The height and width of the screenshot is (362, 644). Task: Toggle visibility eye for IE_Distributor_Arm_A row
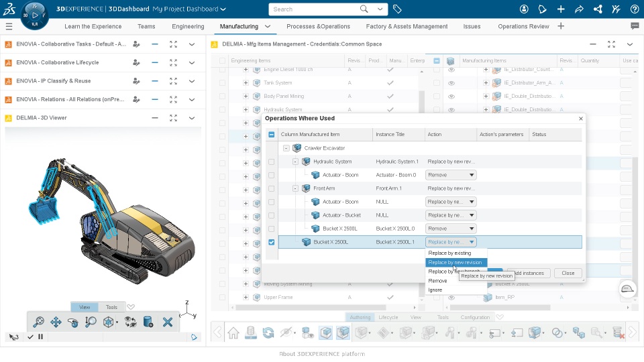click(x=451, y=83)
